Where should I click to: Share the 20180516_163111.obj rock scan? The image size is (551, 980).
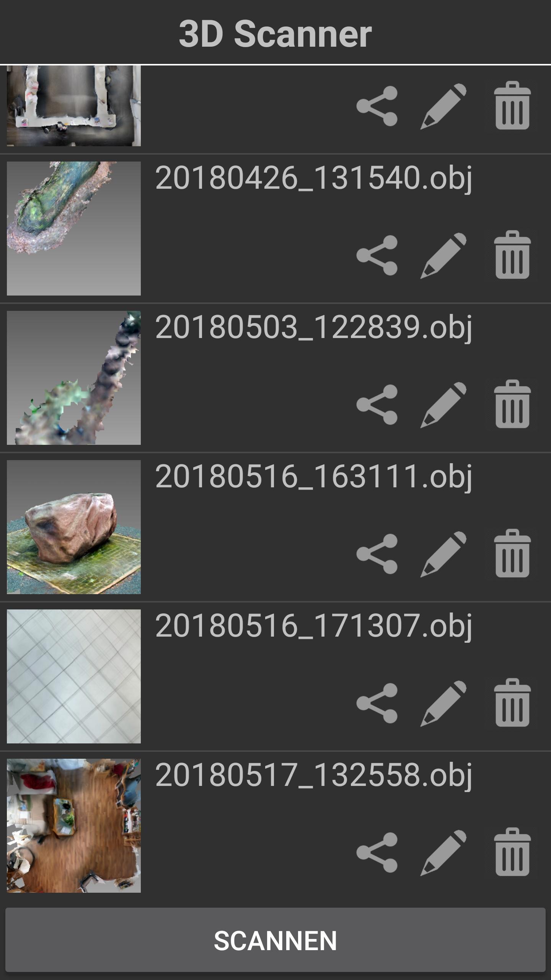coord(377,554)
